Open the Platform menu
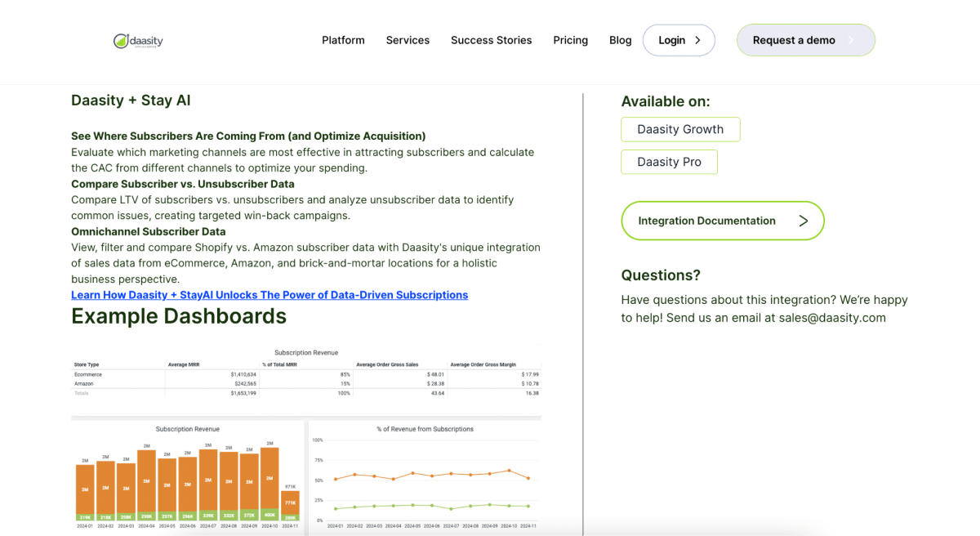The height and width of the screenshot is (536, 980). 343,40
